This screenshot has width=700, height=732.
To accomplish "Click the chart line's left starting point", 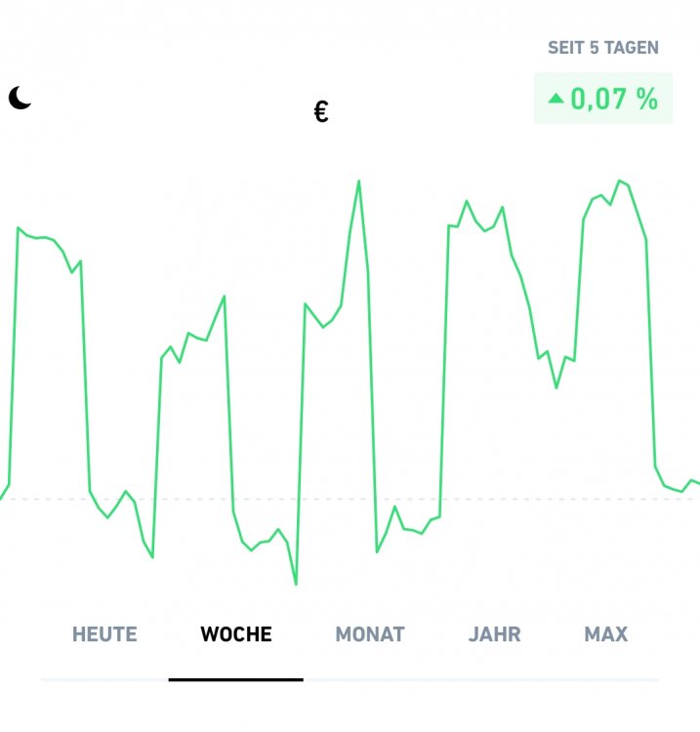I will (2, 496).
